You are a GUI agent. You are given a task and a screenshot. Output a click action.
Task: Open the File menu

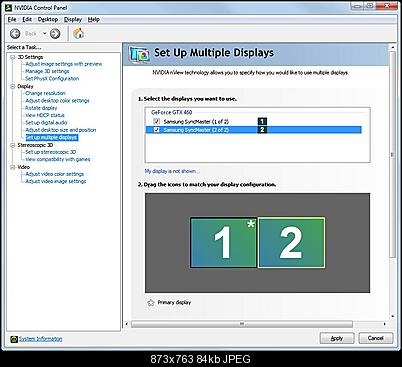click(x=12, y=19)
